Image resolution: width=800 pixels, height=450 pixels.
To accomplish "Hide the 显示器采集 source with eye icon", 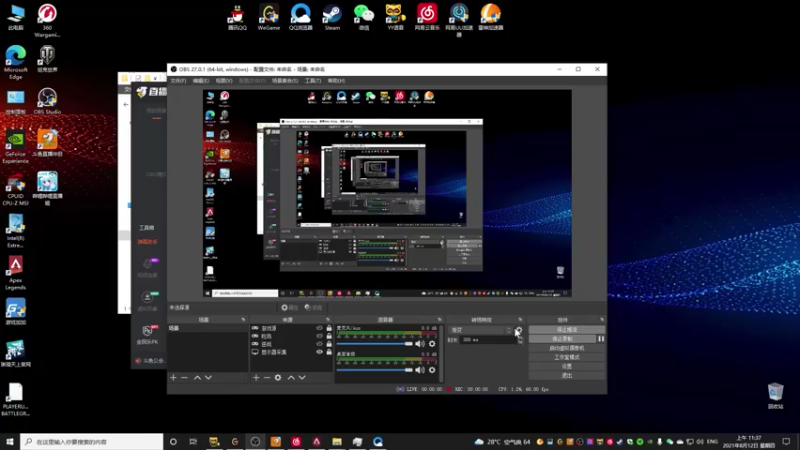I will (319, 352).
